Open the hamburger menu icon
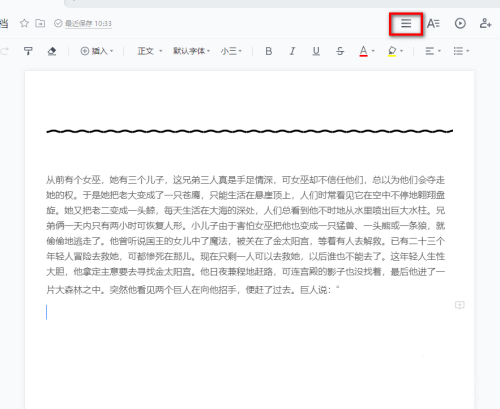 (x=406, y=23)
